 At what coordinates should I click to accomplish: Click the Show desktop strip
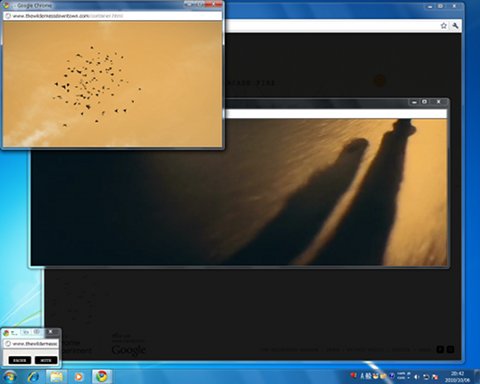point(477,377)
